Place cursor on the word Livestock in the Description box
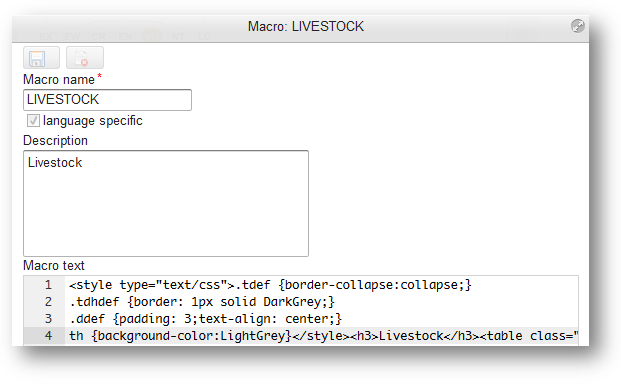 coord(55,162)
